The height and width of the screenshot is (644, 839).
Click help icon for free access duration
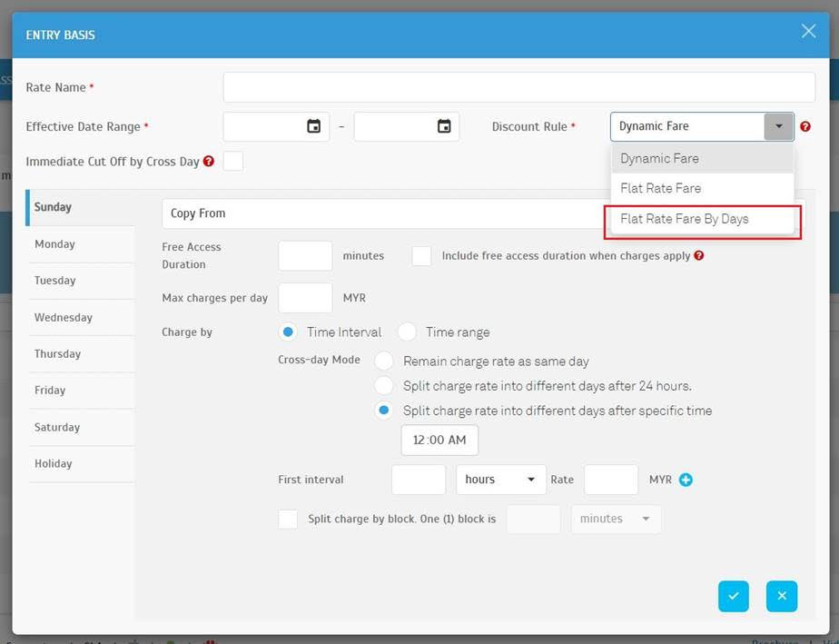698,256
